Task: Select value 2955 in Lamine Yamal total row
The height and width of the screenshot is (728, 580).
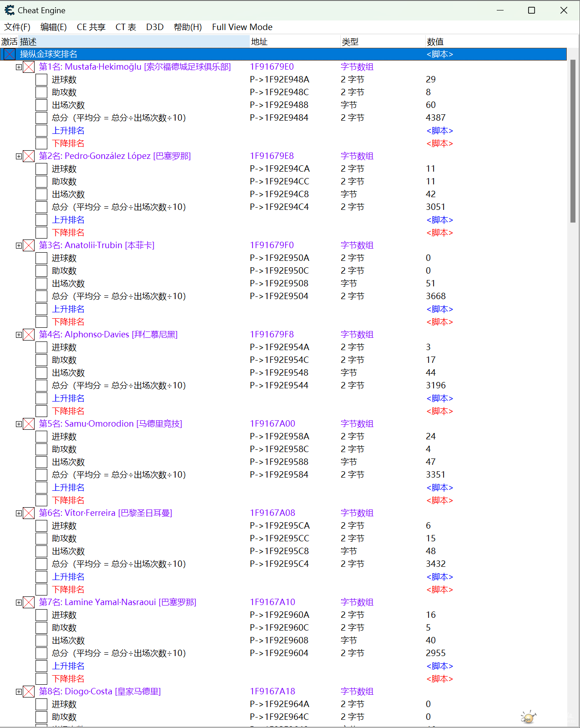Action: tap(436, 653)
